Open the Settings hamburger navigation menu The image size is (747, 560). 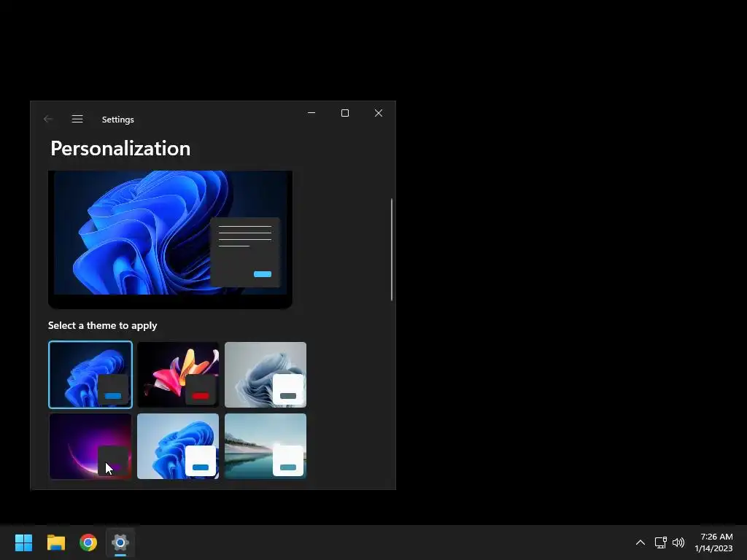pos(77,119)
